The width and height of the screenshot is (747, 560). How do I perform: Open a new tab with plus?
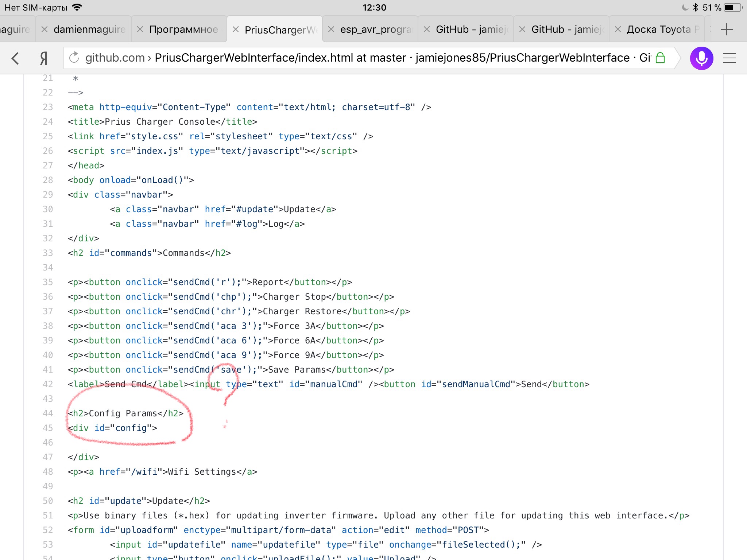pos(727,30)
